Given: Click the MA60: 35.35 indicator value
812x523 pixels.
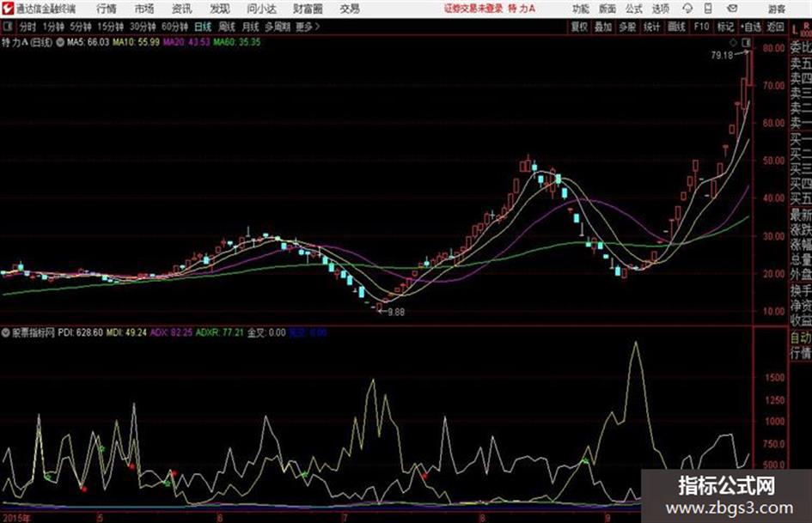Looking at the screenshot, I should click(236, 42).
